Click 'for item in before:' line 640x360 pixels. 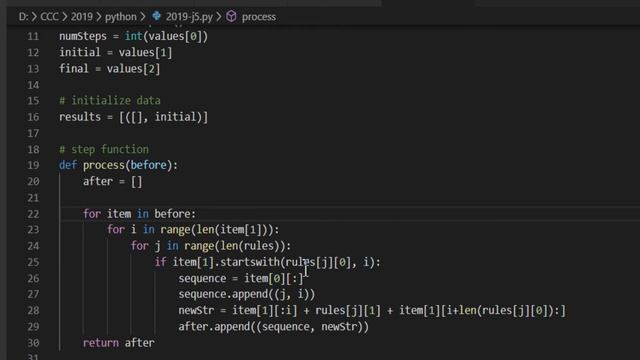click(139, 214)
